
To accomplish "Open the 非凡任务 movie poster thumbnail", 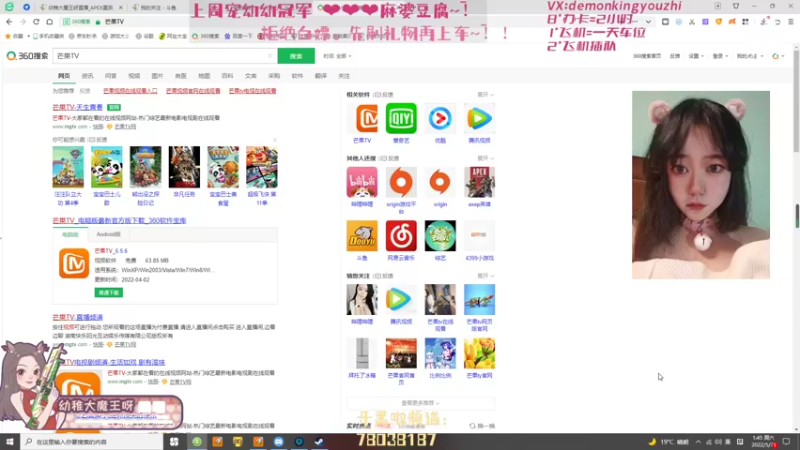I will pos(184,167).
